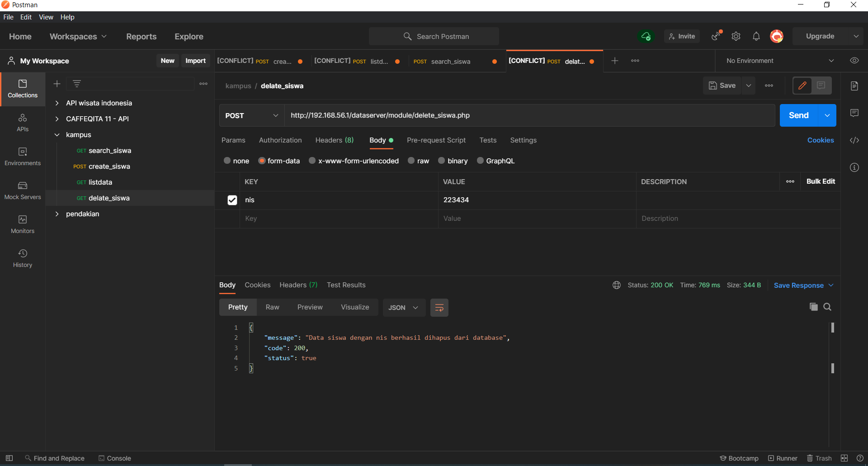The height and width of the screenshot is (466, 868).
Task: Open the Monitors sidebar panel
Action: 23,225
